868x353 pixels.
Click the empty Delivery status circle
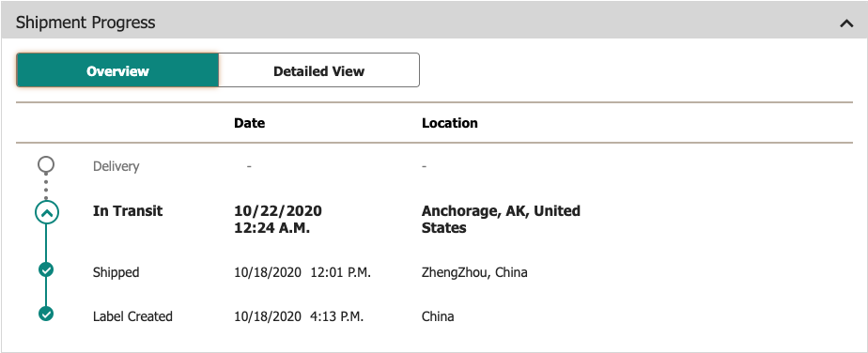click(x=46, y=164)
